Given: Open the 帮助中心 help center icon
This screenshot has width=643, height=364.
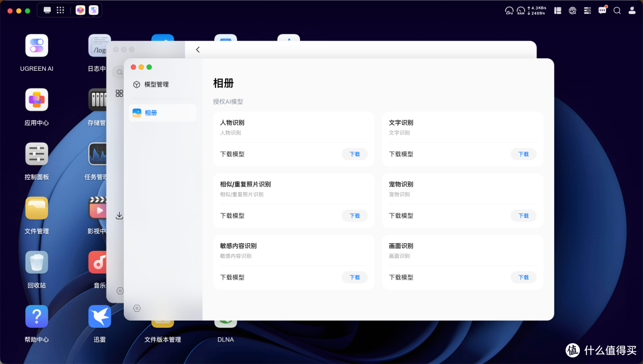Looking at the screenshot, I should (36, 316).
